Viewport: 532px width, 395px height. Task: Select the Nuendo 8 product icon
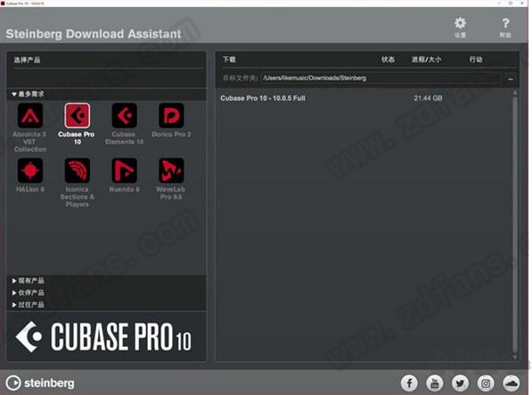pos(124,170)
